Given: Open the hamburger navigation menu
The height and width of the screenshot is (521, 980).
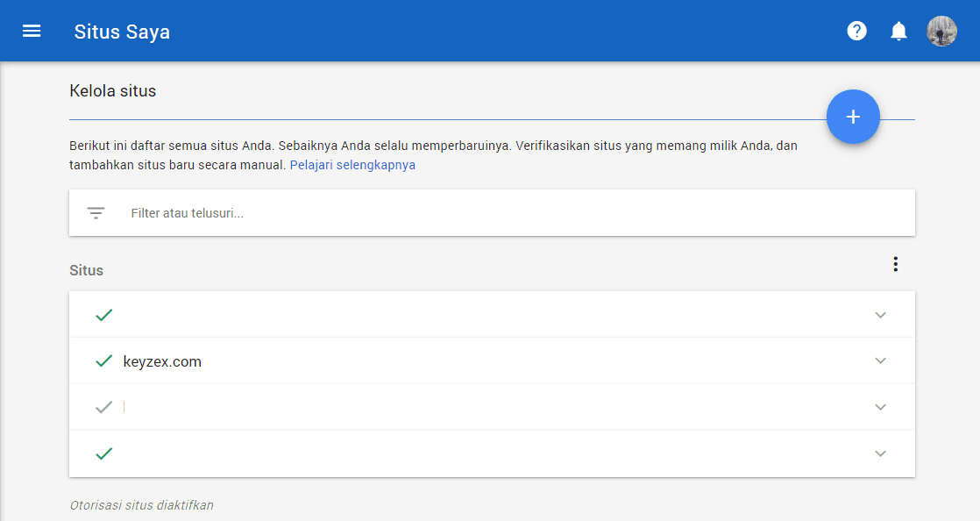Looking at the screenshot, I should coord(32,32).
